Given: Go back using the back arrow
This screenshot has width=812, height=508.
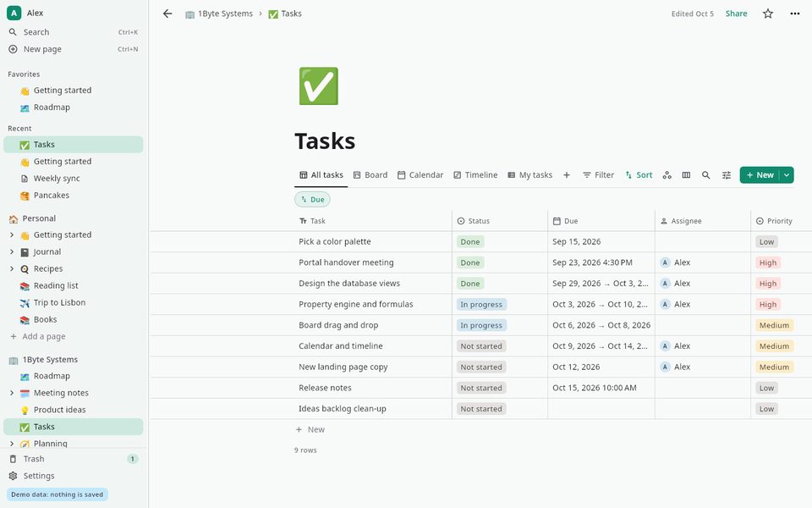Looking at the screenshot, I should [x=167, y=14].
